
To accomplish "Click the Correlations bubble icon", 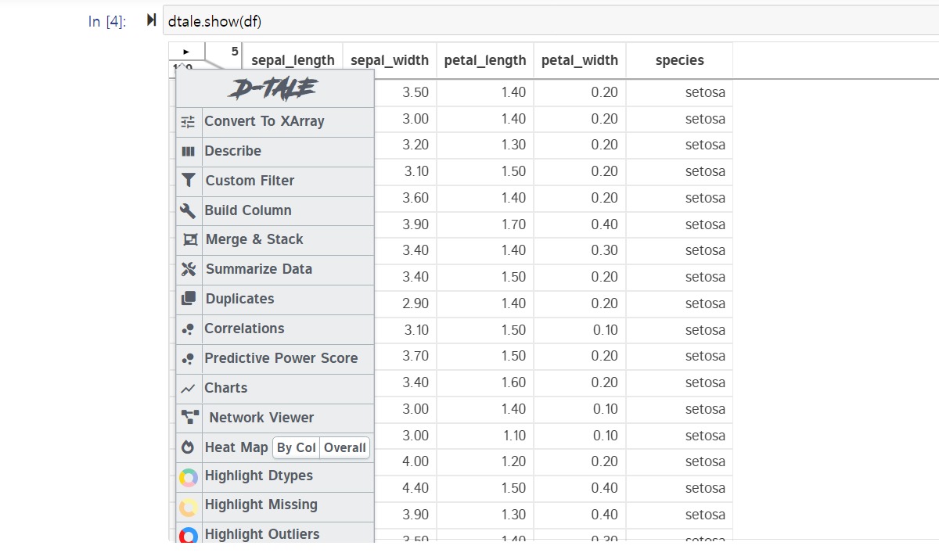I will [188, 329].
